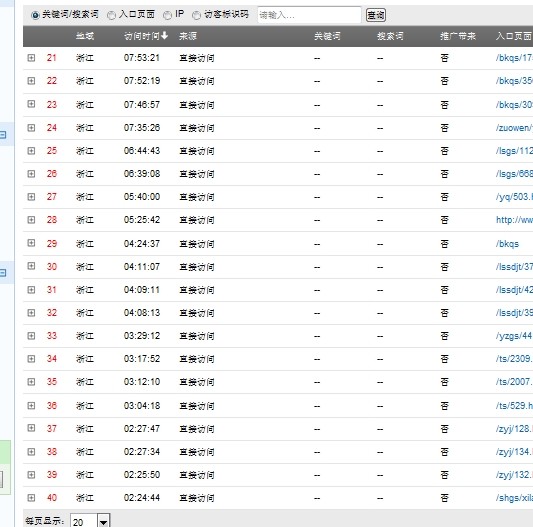Expand details for visitor row 21
The height and width of the screenshot is (527, 533).
click(31, 58)
